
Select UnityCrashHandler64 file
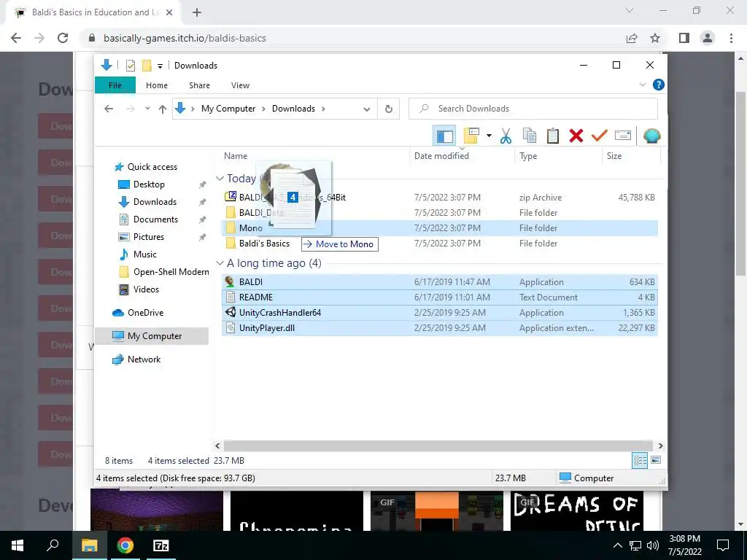440,313
